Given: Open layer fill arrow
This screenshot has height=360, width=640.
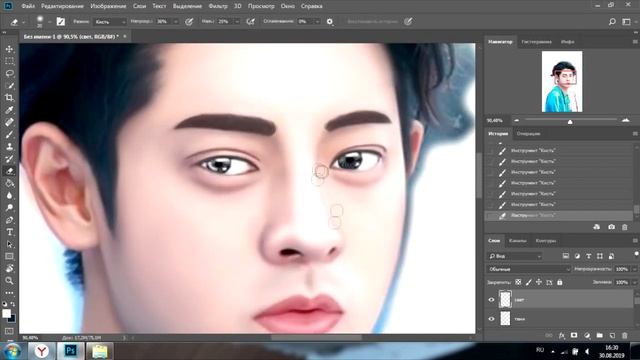Looking at the screenshot, I should [x=634, y=282].
